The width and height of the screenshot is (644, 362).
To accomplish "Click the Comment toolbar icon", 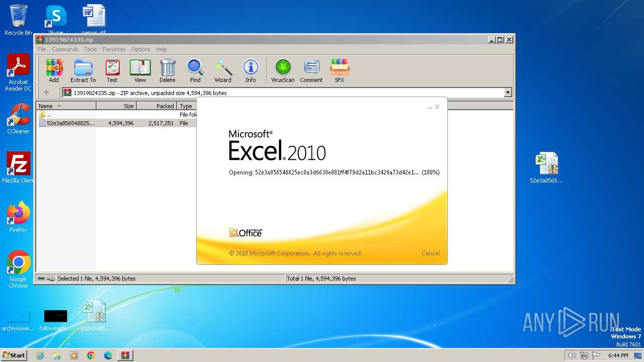I will click(311, 70).
